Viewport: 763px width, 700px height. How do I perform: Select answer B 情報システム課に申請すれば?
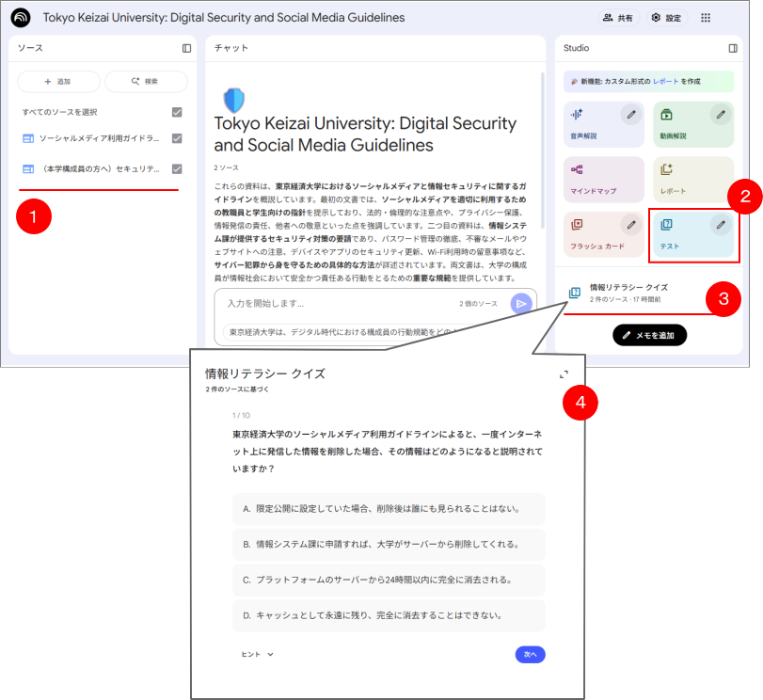389,544
